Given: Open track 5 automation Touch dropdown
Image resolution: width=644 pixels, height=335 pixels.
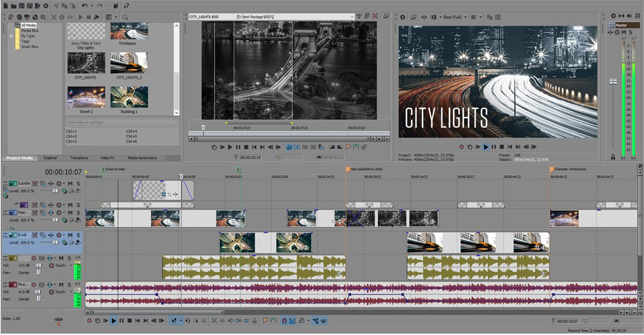Looking at the screenshot, I should (x=71, y=265).
